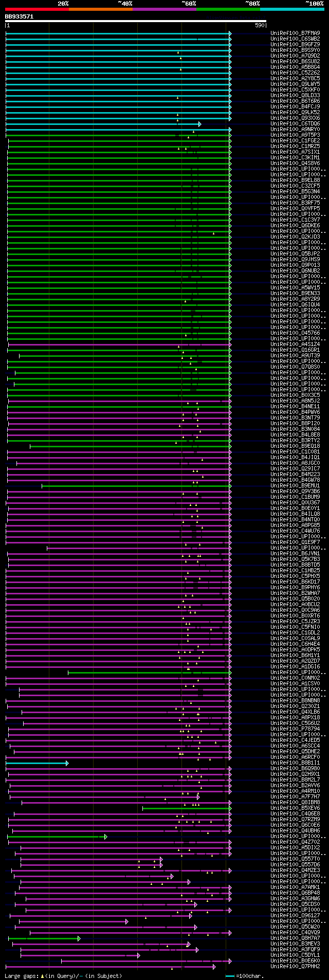Screen dimensions: 329x980
Task: Open hit UniRef100_B9GFZ9
Action: tap(295, 45)
